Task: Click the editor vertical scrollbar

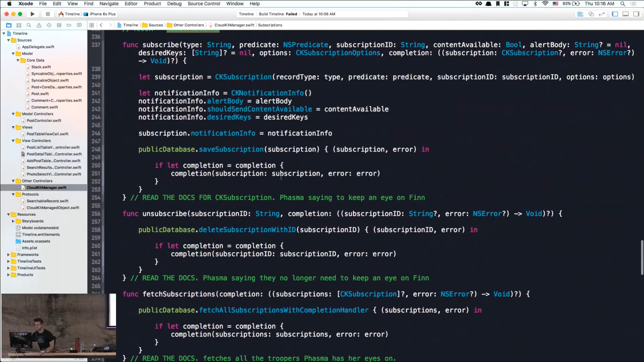Action: (x=642, y=257)
